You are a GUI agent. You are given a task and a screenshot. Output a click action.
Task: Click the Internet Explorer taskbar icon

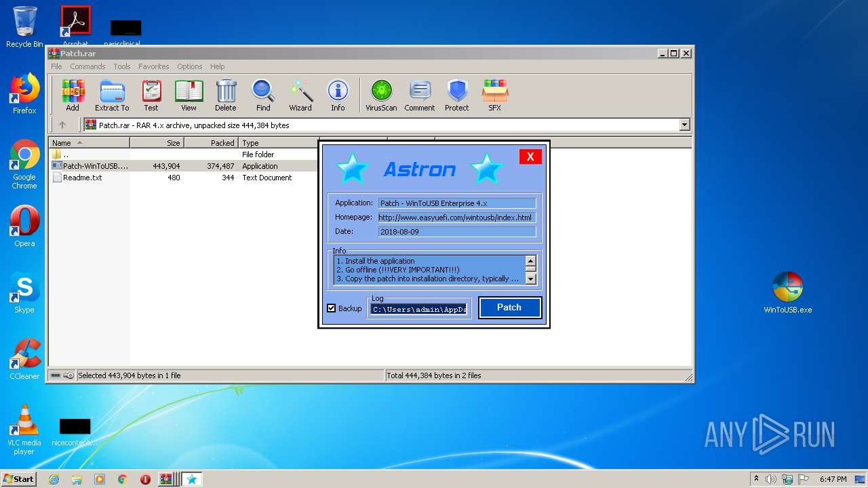pos(54,479)
